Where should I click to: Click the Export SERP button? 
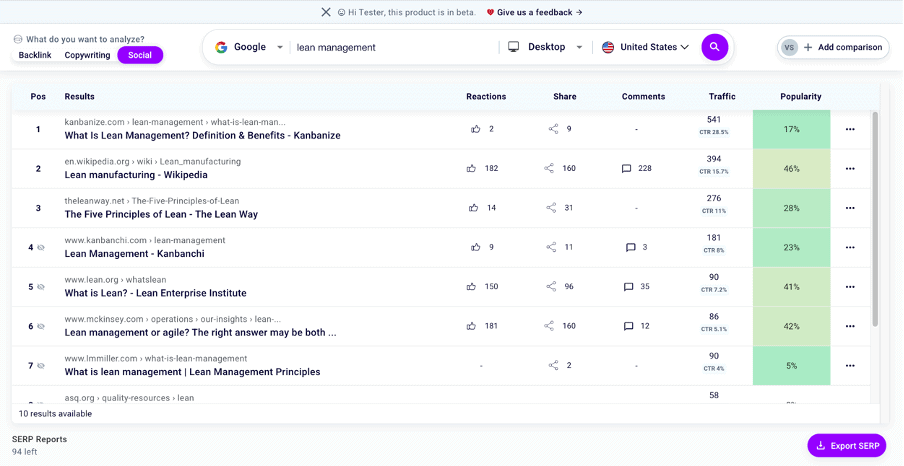[x=847, y=446]
